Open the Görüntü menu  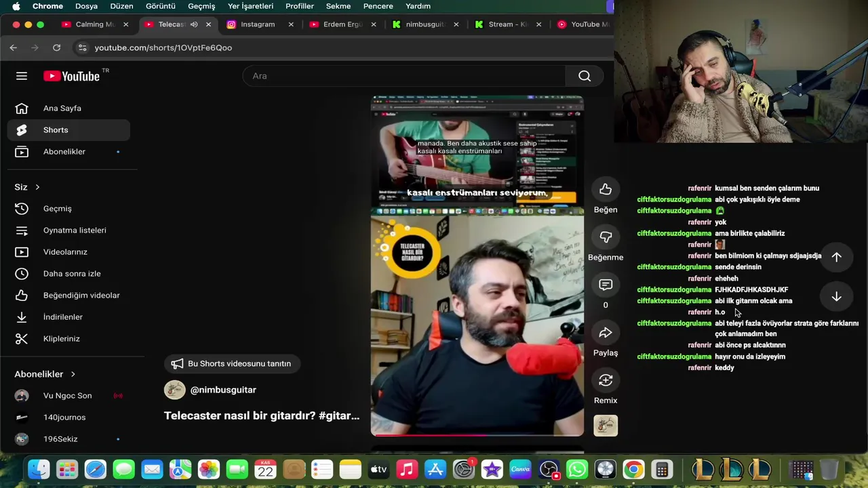(x=160, y=6)
